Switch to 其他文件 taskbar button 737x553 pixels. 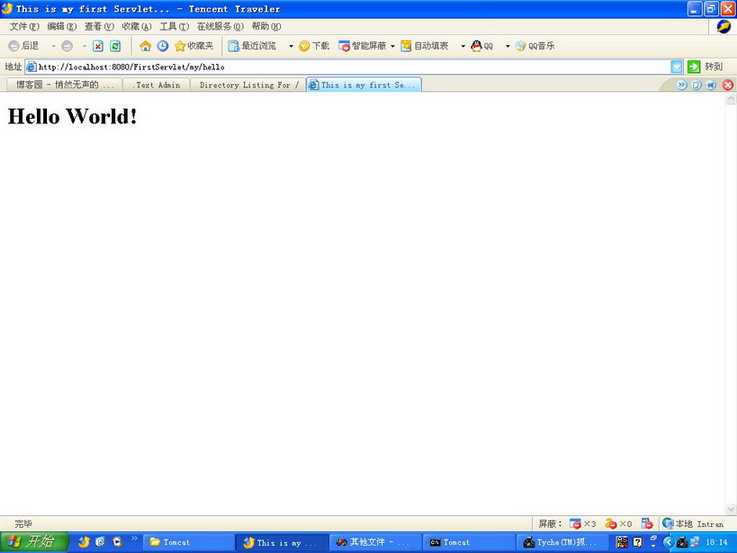(375, 542)
